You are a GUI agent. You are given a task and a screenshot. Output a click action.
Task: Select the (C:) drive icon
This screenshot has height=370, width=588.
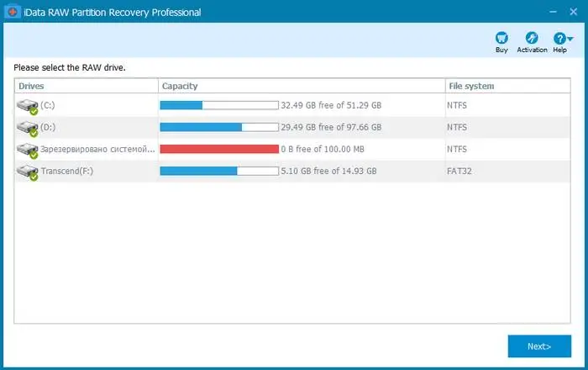click(28, 107)
